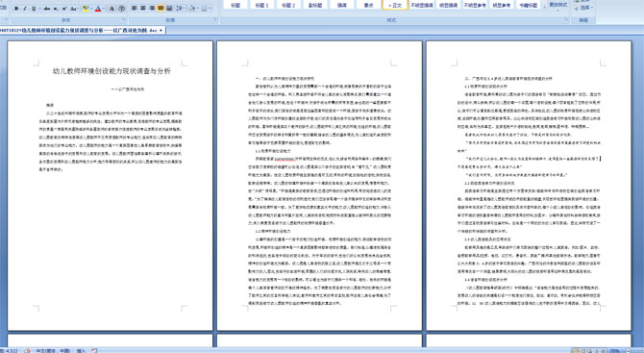Image resolution: width=644 pixels, height=353 pixels.
Task: Click the character shading A icon
Action: [x=111, y=9]
